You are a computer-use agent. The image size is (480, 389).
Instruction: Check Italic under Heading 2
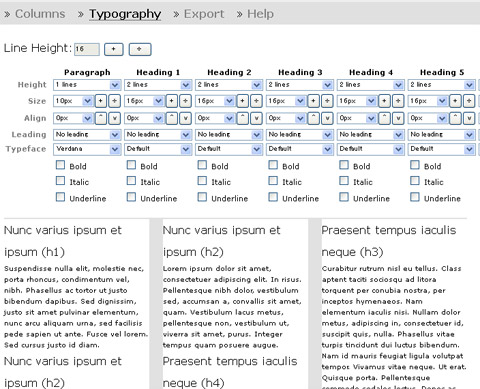click(202, 181)
